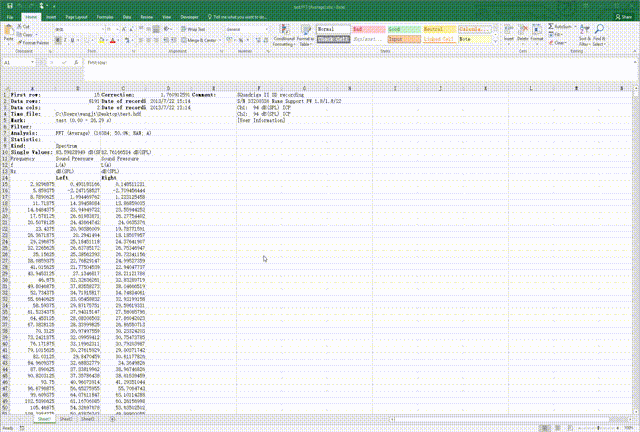Click the Percent Style icon
The height and width of the screenshot is (432, 640).
tap(241, 40)
